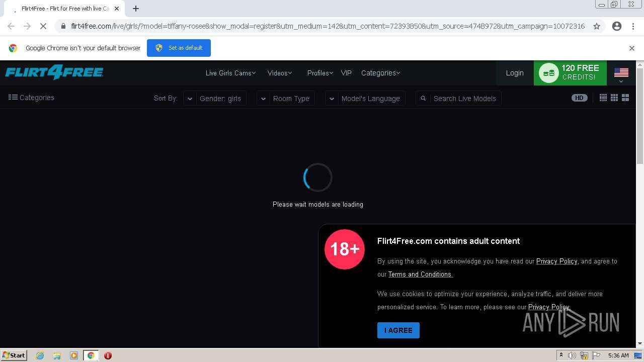Open the VIP menu item
This screenshot has height=362, width=644.
[x=346, y=73]
